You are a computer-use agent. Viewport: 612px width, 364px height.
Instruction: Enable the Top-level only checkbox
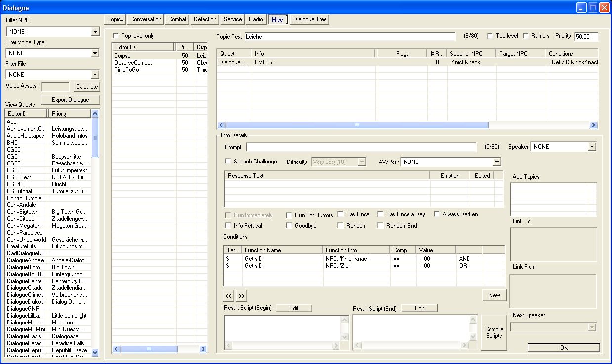click(116, 36)
